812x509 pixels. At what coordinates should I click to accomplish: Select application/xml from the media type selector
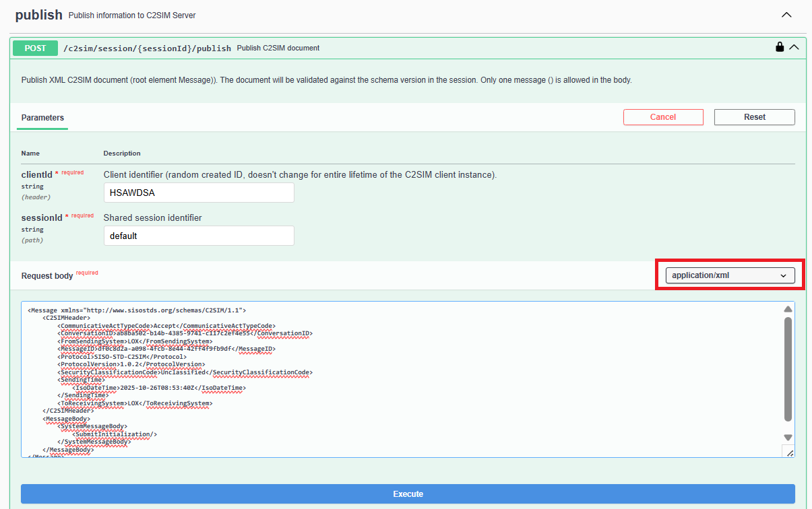[729, 275]
